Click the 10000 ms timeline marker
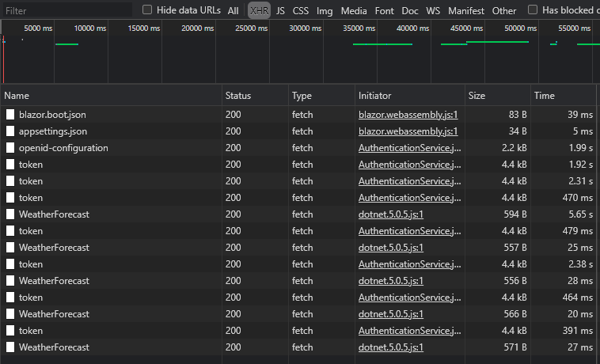Screen dimensions: 600x364 tap(90, 28)
